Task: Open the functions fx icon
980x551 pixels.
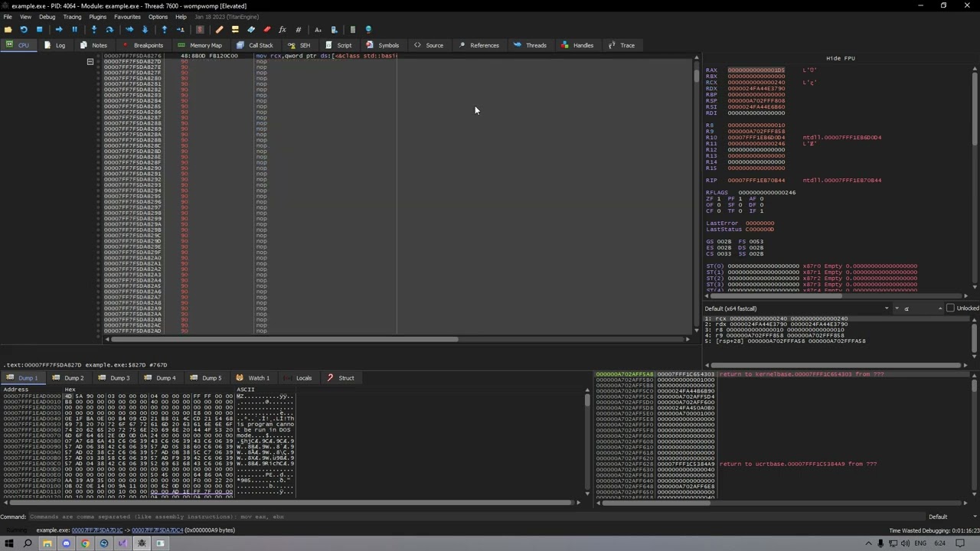Action: [283, 29]
